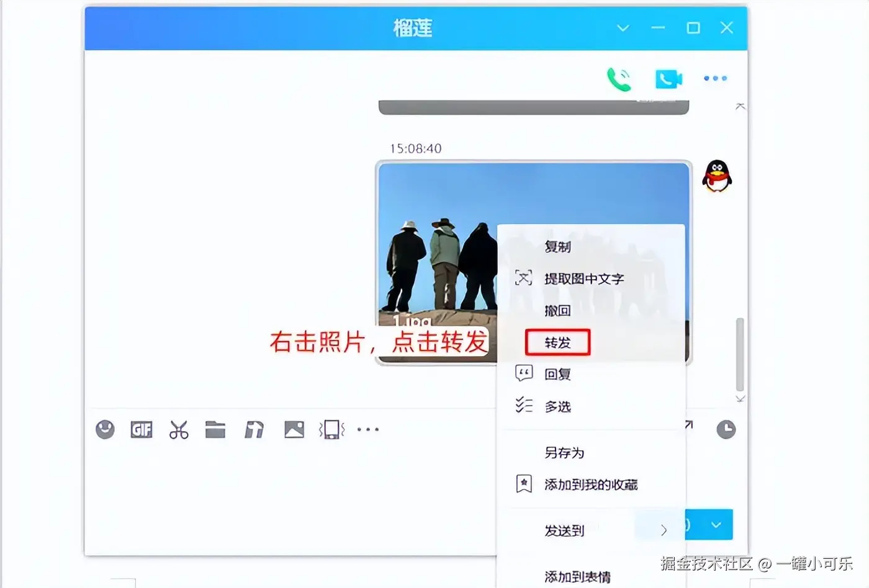
Task: Click the music share icon
Action: click(254, 429)
